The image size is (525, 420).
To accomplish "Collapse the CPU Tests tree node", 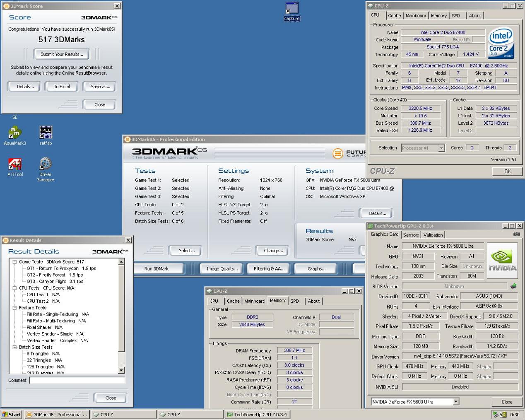I will tap(14, 288).
